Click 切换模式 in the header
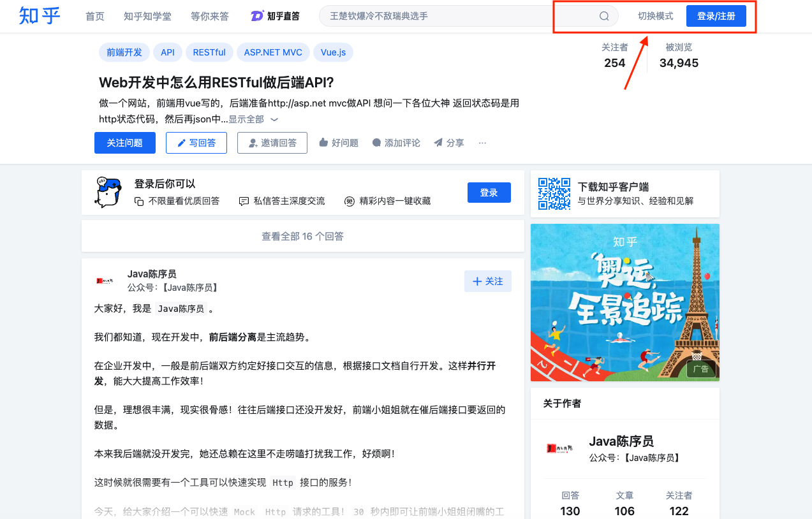Screen dimensions: 812x519 click(656, 16)
